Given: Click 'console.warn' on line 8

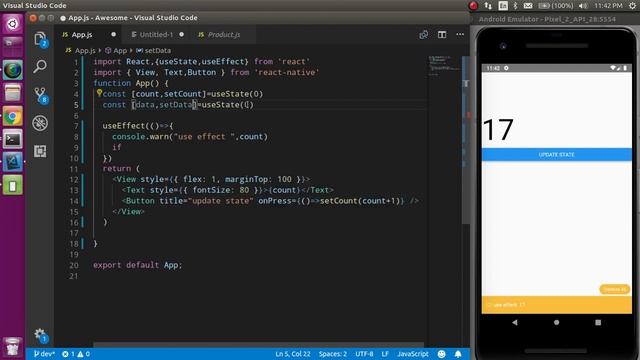Looking at the screenshot, I should (140, 136).
